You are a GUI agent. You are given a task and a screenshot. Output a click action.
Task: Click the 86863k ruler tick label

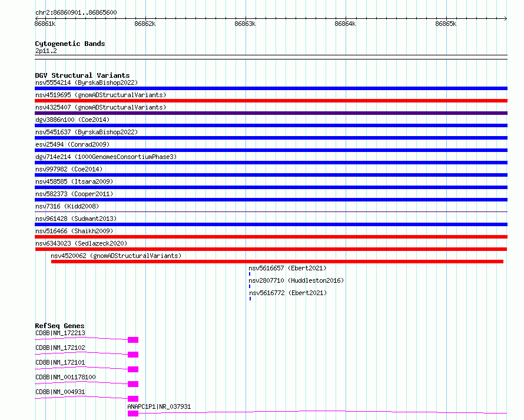(x=245, y=24)
